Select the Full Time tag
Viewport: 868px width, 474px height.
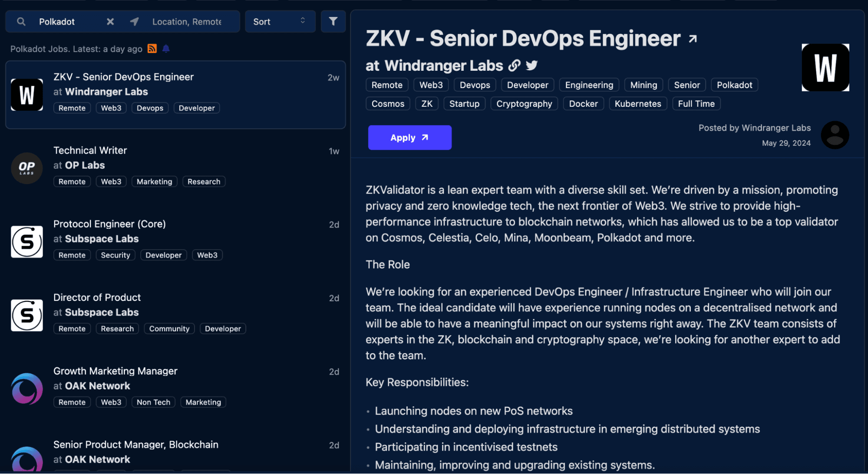tap(696, 104)
